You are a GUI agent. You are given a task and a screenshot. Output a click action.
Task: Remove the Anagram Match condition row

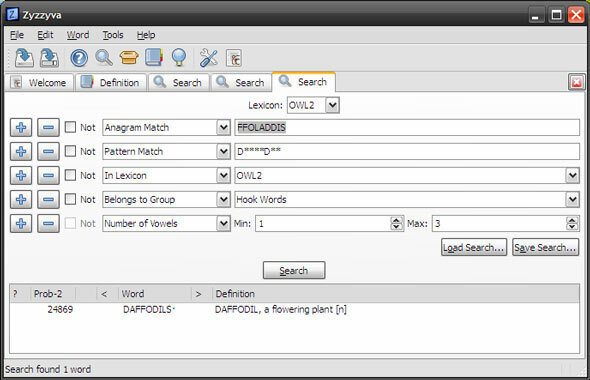48,128
